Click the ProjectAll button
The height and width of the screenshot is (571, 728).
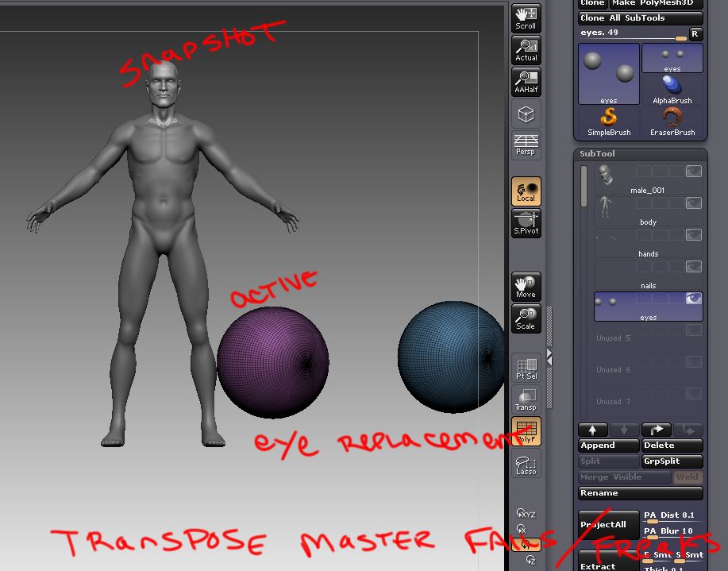pyautogui.click(x=609, y=524)
